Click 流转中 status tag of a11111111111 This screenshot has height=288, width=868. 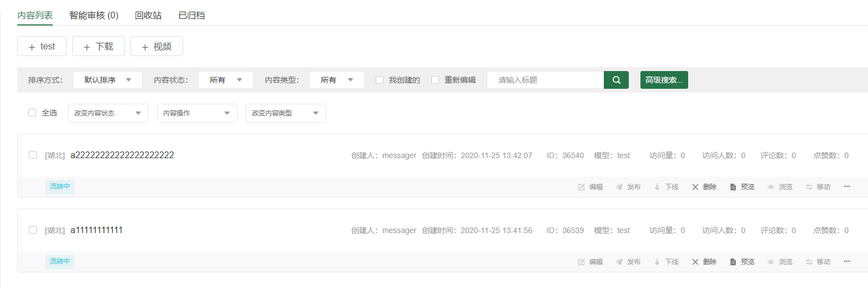[x=60, y=262]
